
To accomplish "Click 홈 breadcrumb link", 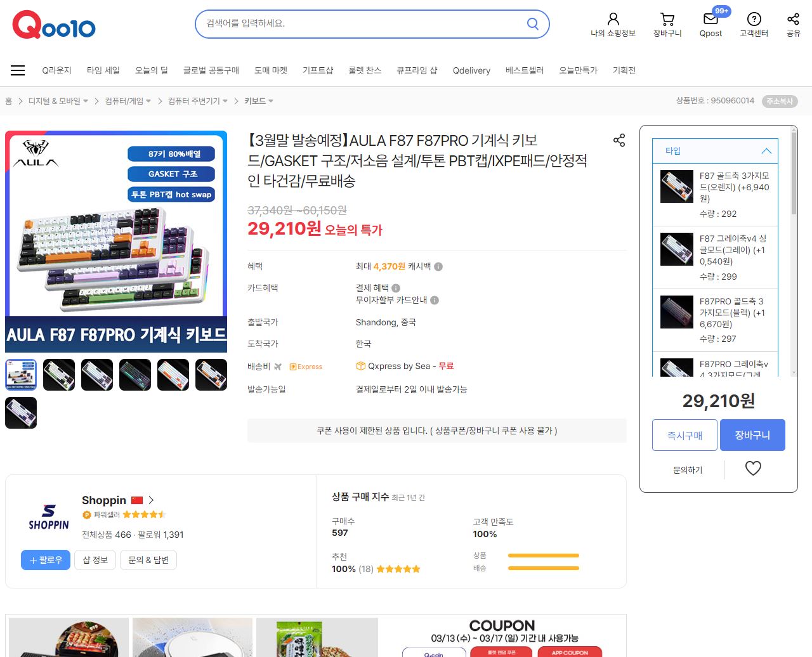I will (9, 101).
